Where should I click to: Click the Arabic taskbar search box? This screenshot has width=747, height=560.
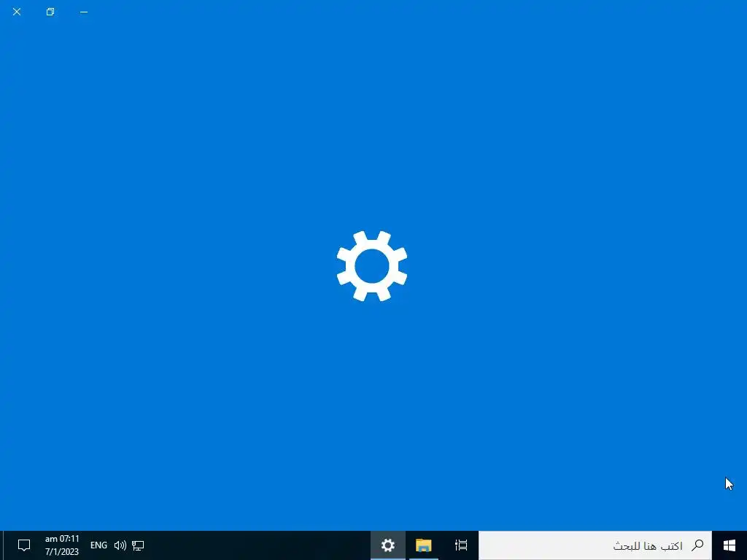click(x=595, y=545)
